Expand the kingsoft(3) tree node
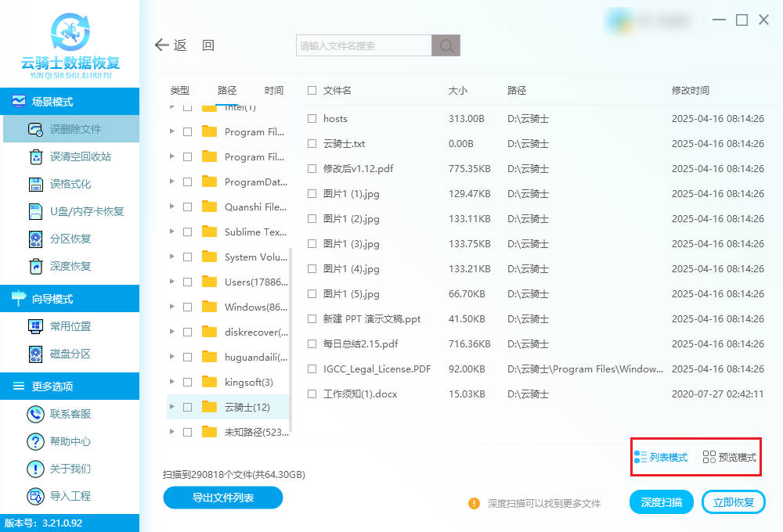The image size is (783, 532). [x=171, y=382]
